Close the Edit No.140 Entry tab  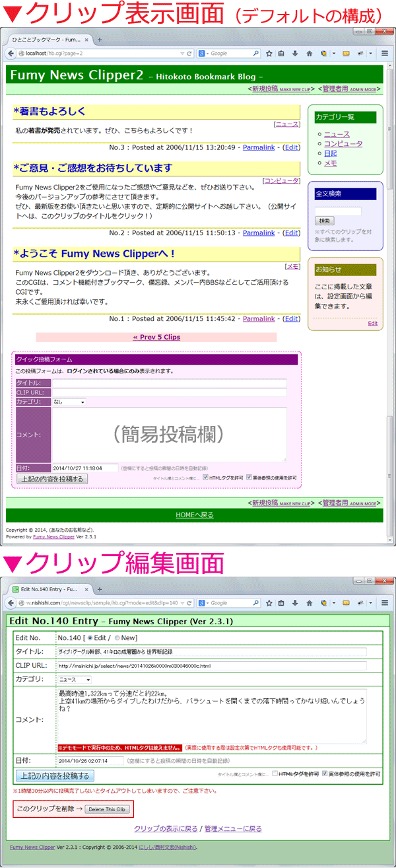click(88, 589)
